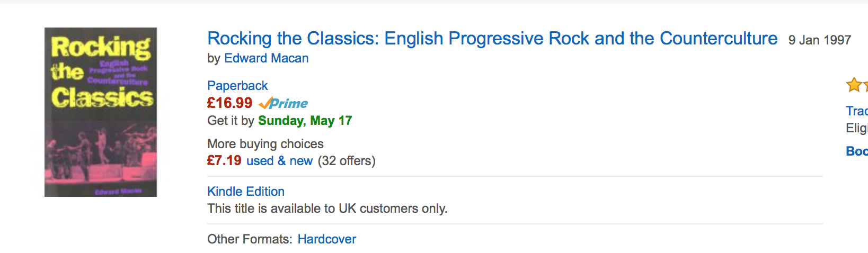Screen dimensions: 868x253
Task: Choose the Hardcover format link
Action: (x=327, y=239)
